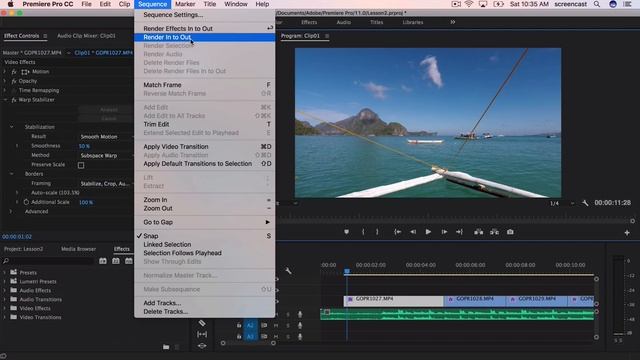Jump to the Out point

pyautogui.click(x=459, y=232)
